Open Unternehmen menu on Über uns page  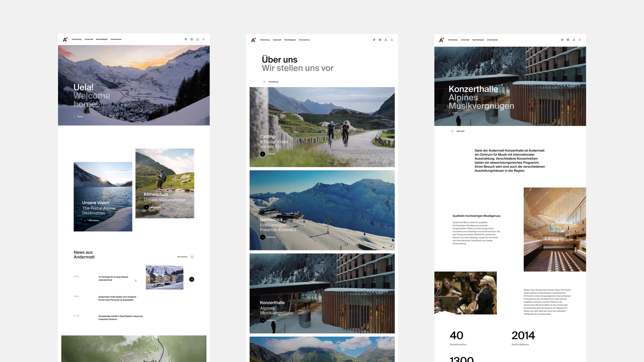[304, 40]
